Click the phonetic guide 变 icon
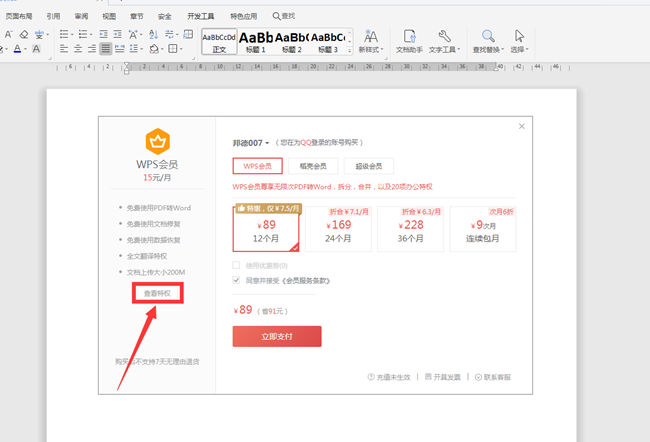 (39, 34)
